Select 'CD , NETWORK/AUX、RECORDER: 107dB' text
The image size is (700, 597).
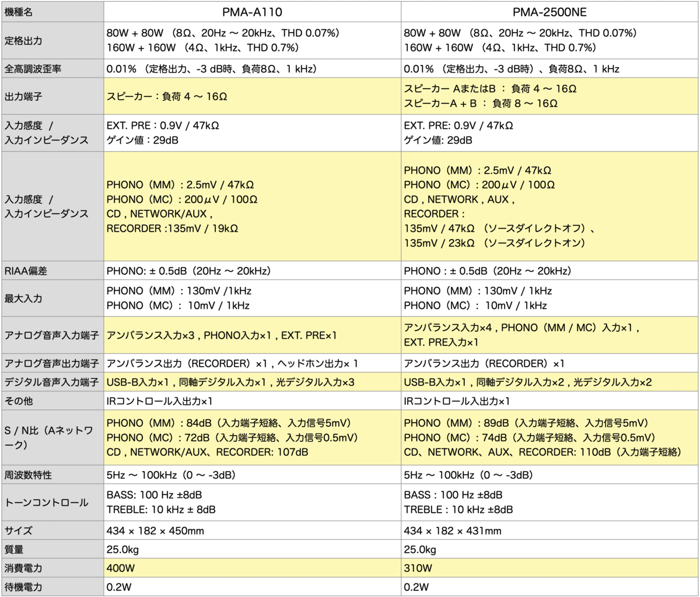point(208,452)
